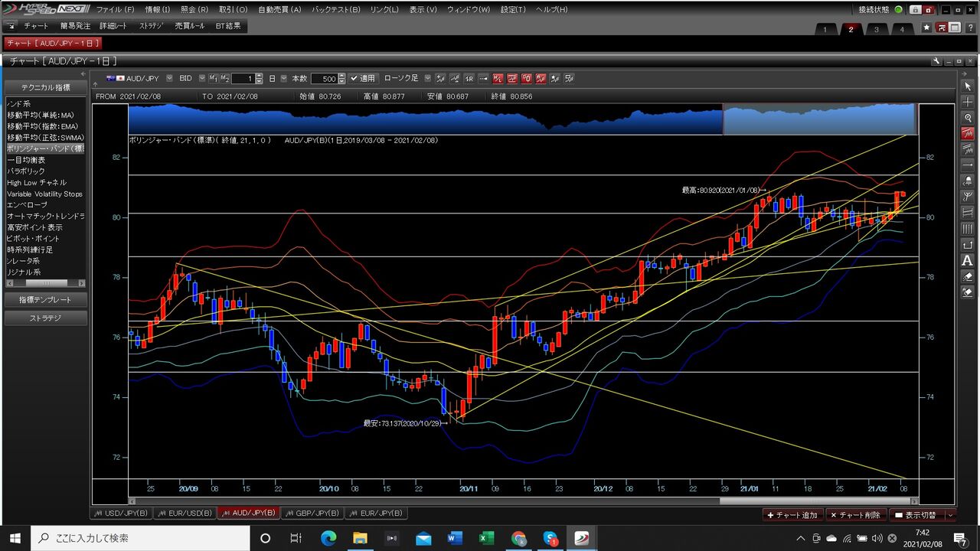Open the ファイル(F) menu

115,10
